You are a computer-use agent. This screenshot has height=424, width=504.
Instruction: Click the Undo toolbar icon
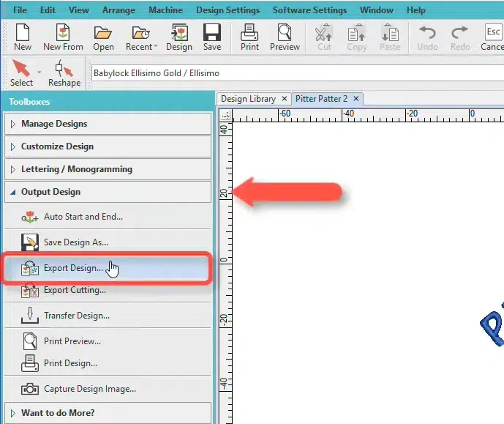coord(427,37)
